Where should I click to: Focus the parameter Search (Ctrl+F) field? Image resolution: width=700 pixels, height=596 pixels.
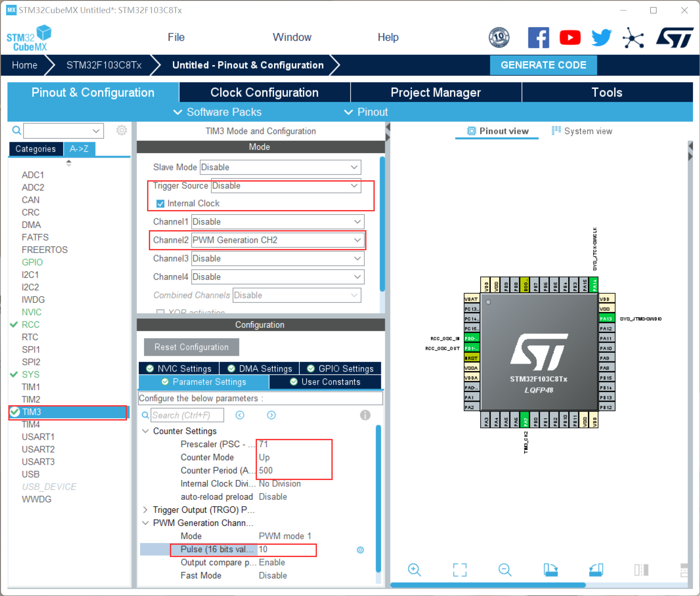pyautogui.click(x=187, y=415)
